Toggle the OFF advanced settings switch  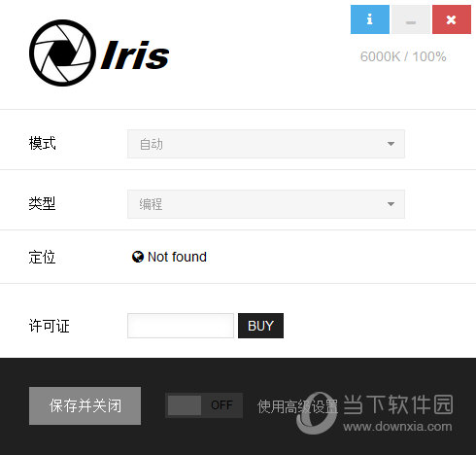204,405
